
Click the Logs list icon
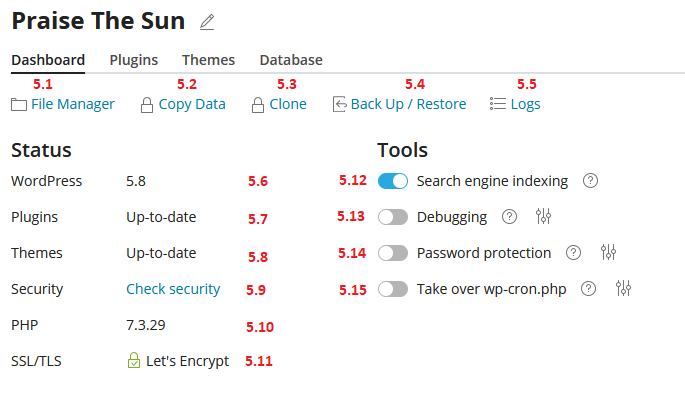(498, 104)
